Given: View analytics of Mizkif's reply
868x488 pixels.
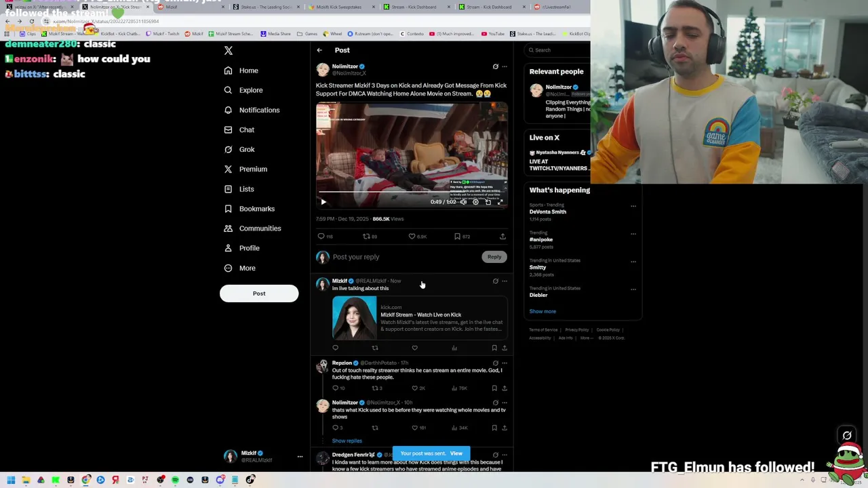Looking at the screenshot, I should [454, 348].
